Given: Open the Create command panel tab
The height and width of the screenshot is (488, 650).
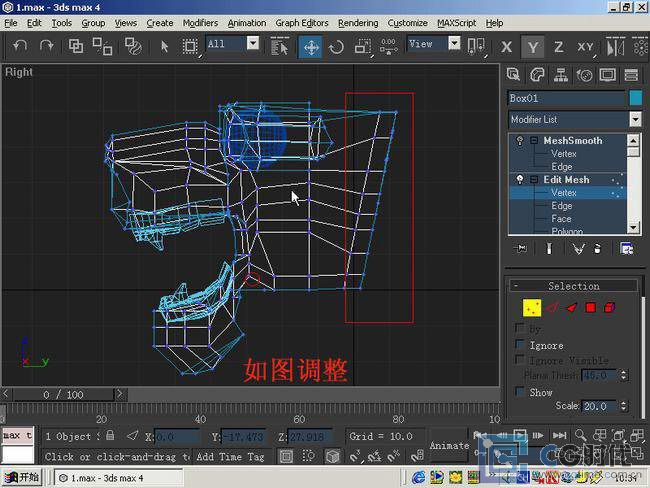Looking at the screenshot, I should 513,75.
